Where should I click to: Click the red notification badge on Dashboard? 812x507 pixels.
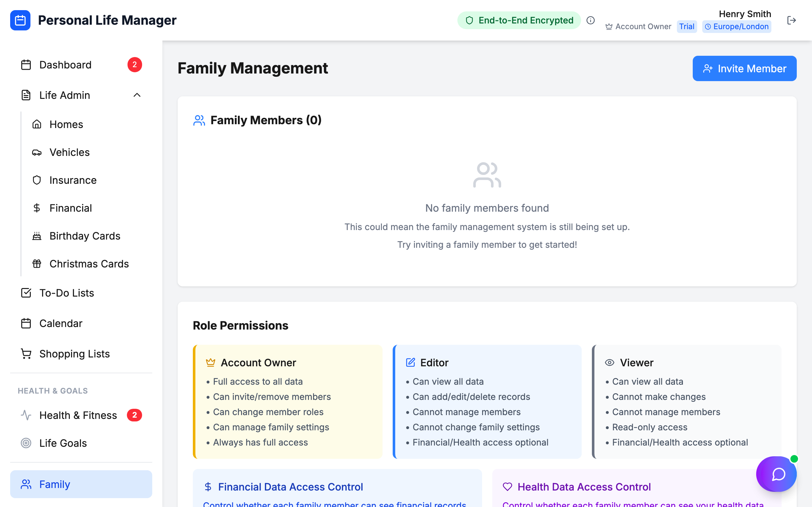point(134,65)
